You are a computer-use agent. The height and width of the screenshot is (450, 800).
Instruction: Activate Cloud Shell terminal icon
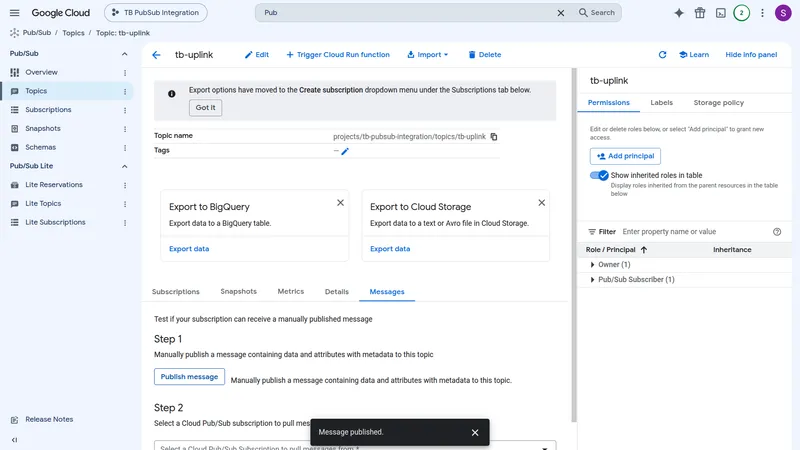coord(720,13)
